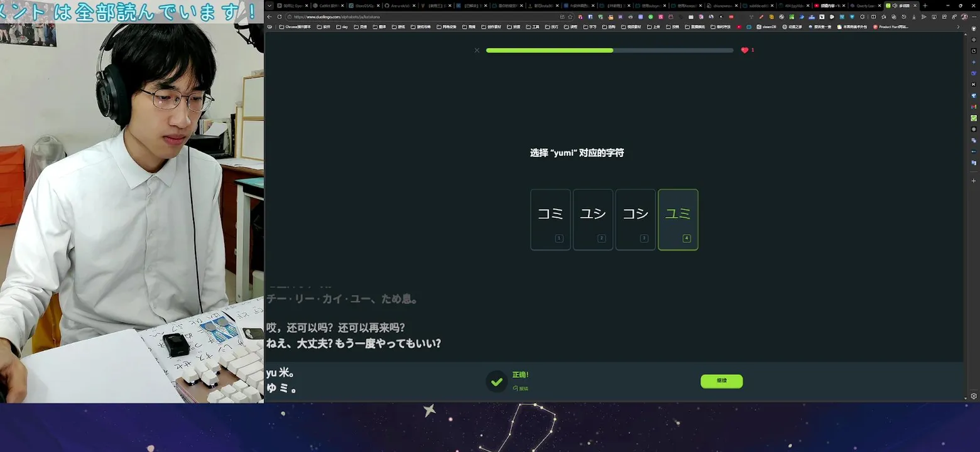The image size is (980, 452).
Task: Bookmark this page with the star icon
Action: [x=570, y=17]
